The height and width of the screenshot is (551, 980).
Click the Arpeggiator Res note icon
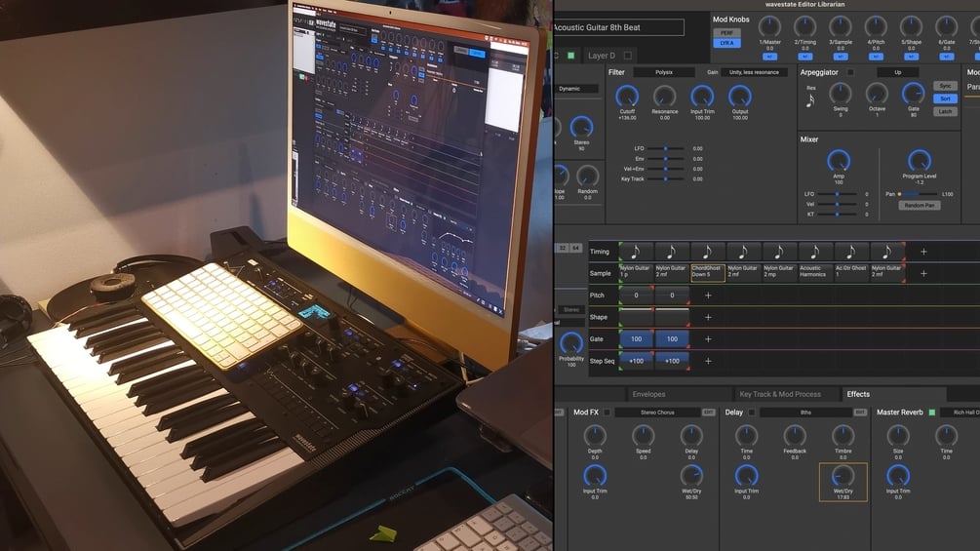(x=810, y=99)
